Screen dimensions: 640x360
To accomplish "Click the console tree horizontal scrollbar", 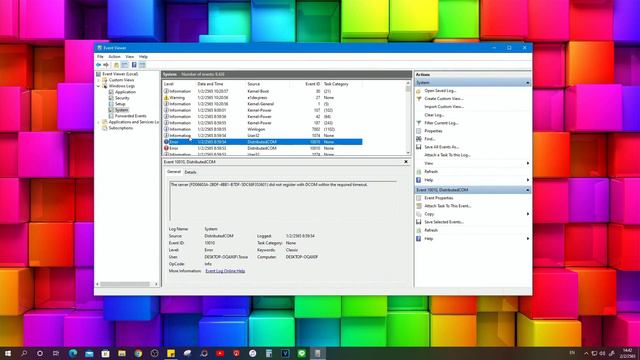I will tap(125, 284).
